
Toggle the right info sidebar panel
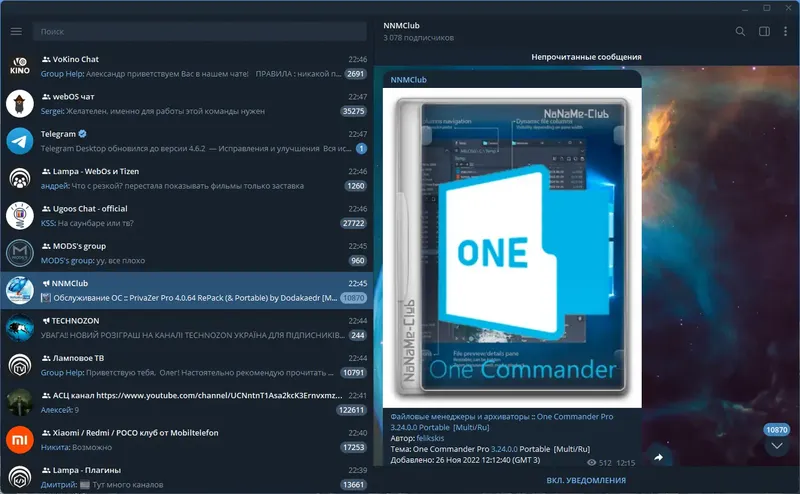point(764,32)
